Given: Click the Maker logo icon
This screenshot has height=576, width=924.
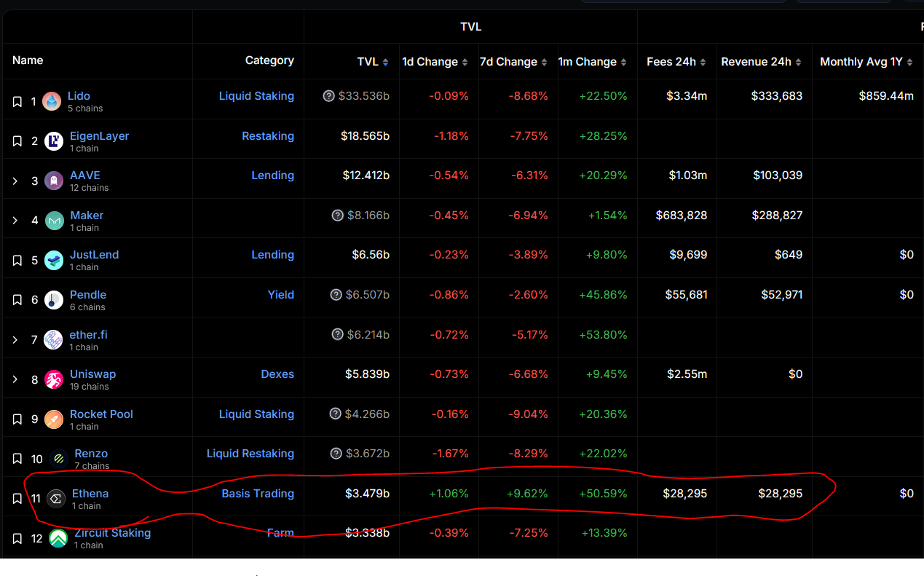Looking at the screenshot, I should tap(54, 221).
